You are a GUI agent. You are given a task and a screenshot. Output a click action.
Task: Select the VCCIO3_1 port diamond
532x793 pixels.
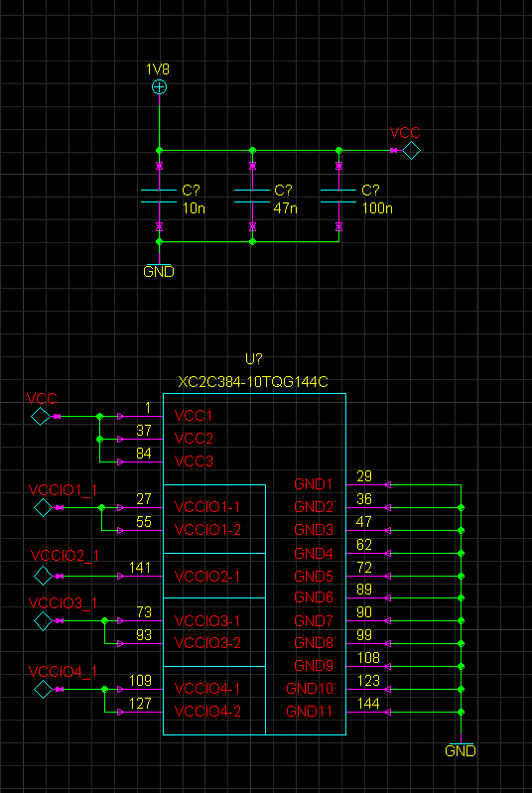tap(43, 621)
